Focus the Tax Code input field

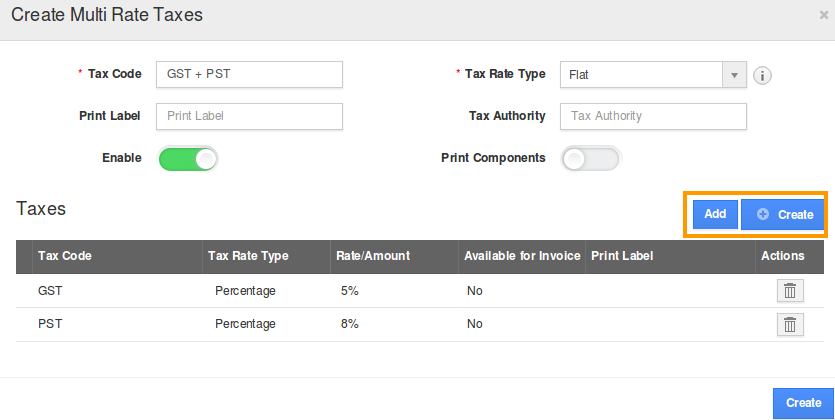(x=249, y=75)
